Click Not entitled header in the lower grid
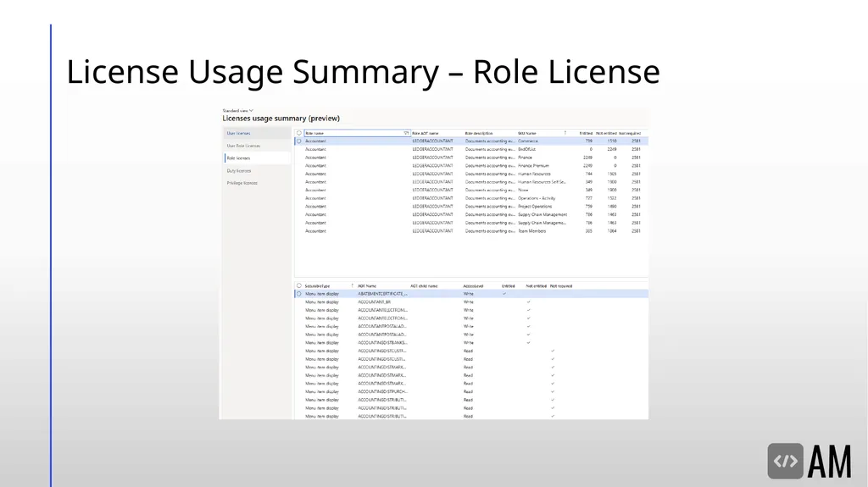The image size is (868, 487). coord(536,286)
